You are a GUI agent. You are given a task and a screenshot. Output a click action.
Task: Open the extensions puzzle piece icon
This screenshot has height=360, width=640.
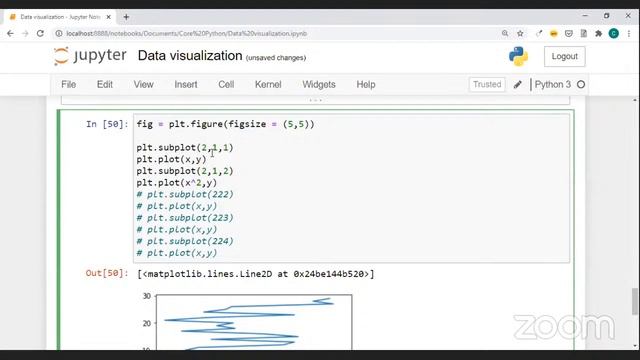click(x=598, y=33)
